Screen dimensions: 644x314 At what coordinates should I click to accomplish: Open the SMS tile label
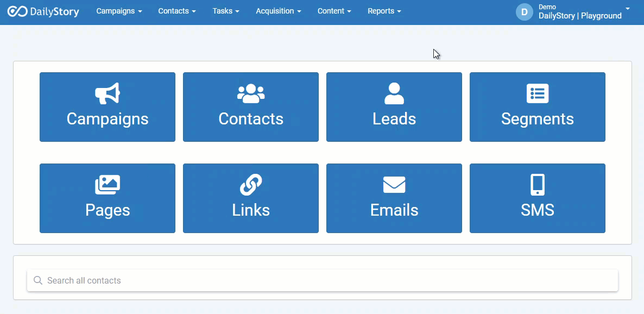pyautogui.click(x=537, y=210)
